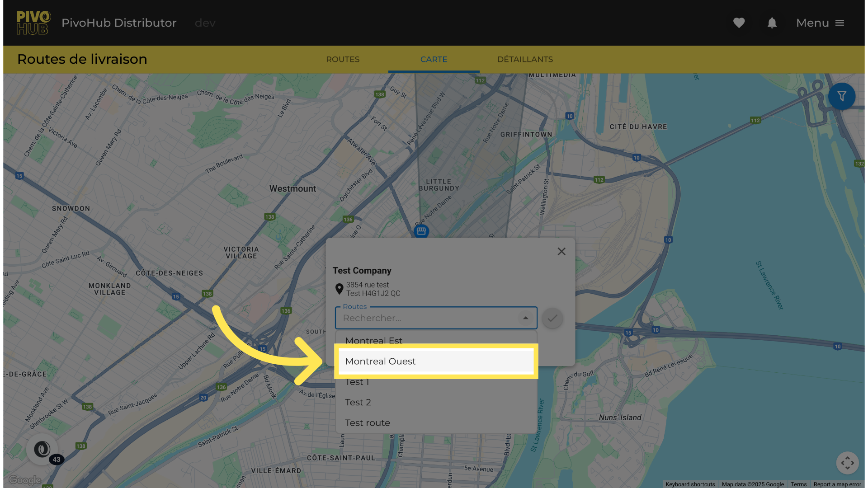This screenshot has width=868, height=488.
Task: Confirm route with the checkmark button
Action: point(552,318)
